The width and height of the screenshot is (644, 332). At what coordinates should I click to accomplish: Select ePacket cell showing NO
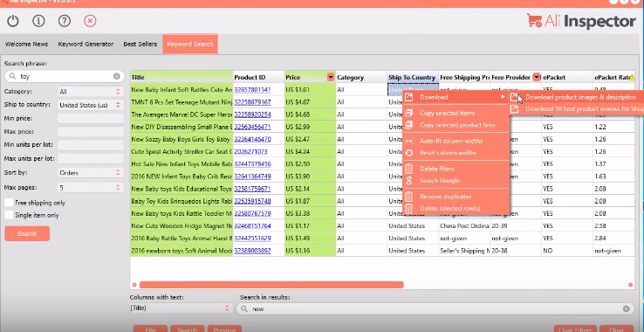[567, 251]
